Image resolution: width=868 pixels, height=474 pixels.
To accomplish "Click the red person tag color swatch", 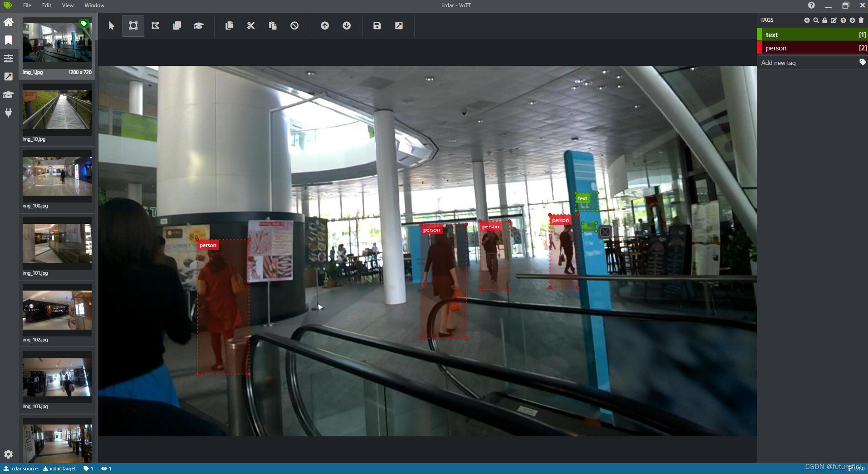I will 760,48.
